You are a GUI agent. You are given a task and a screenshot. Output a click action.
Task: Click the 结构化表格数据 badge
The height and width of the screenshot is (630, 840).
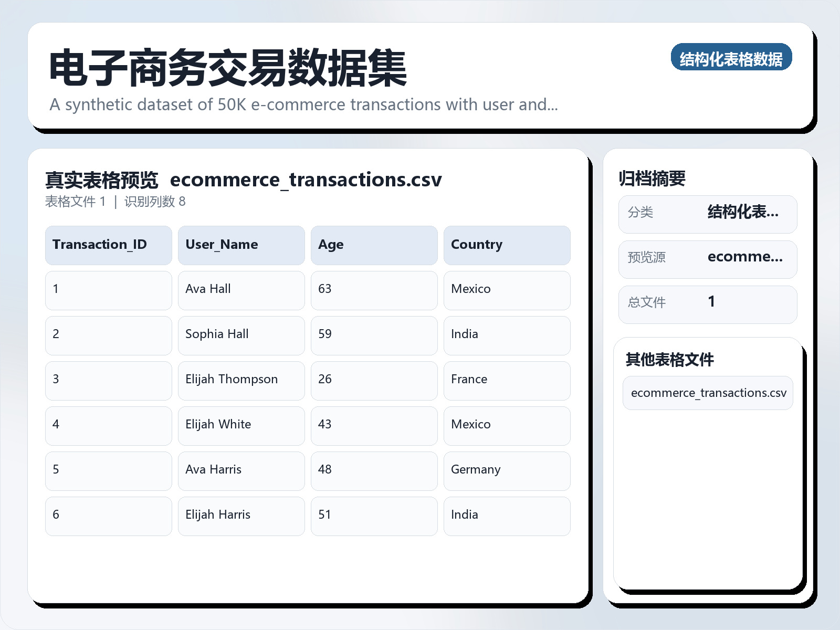point(731,57)
